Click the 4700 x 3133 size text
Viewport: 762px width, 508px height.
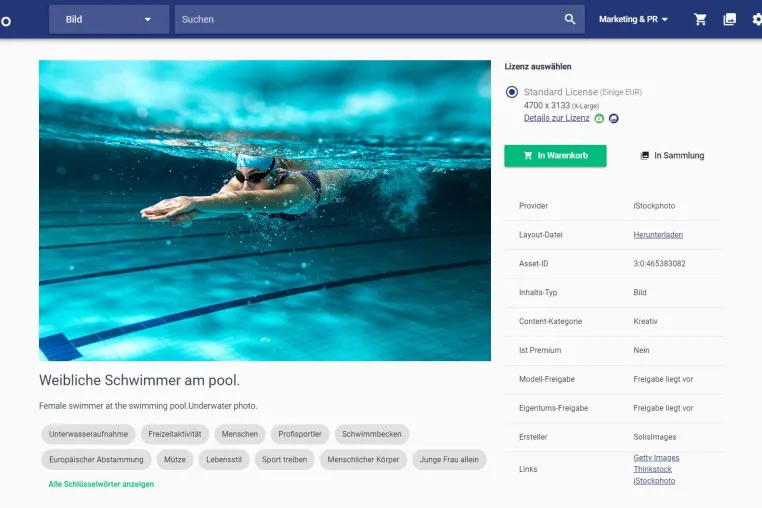click(x=547, y=105)
